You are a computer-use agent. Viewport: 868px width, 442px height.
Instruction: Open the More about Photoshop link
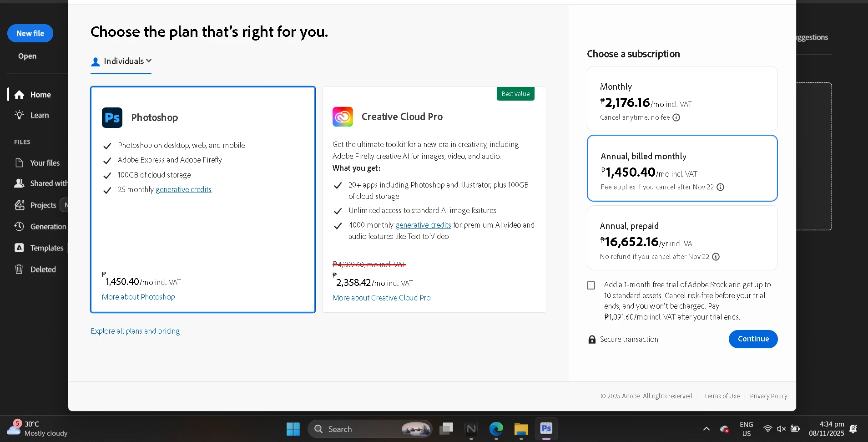(138, 297)
